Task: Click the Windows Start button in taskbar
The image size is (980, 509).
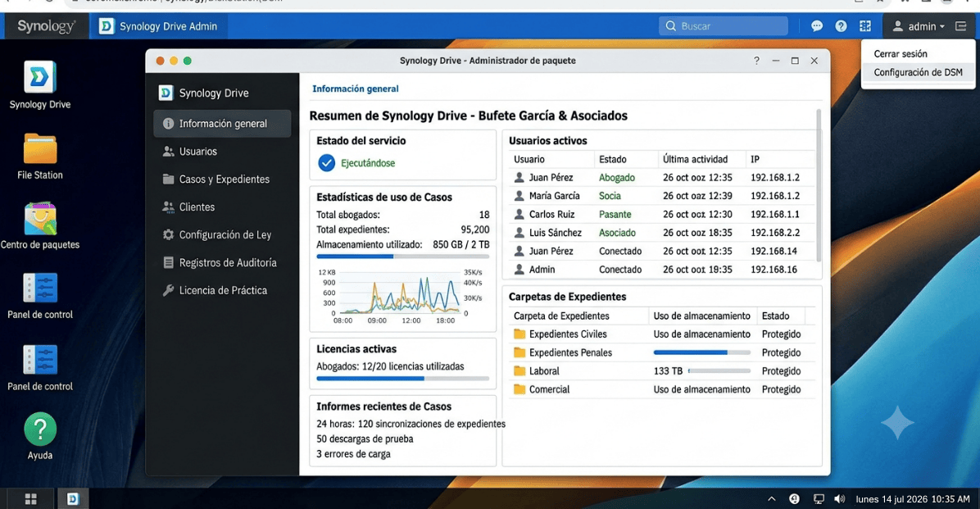Action: (x=30, y=498)
